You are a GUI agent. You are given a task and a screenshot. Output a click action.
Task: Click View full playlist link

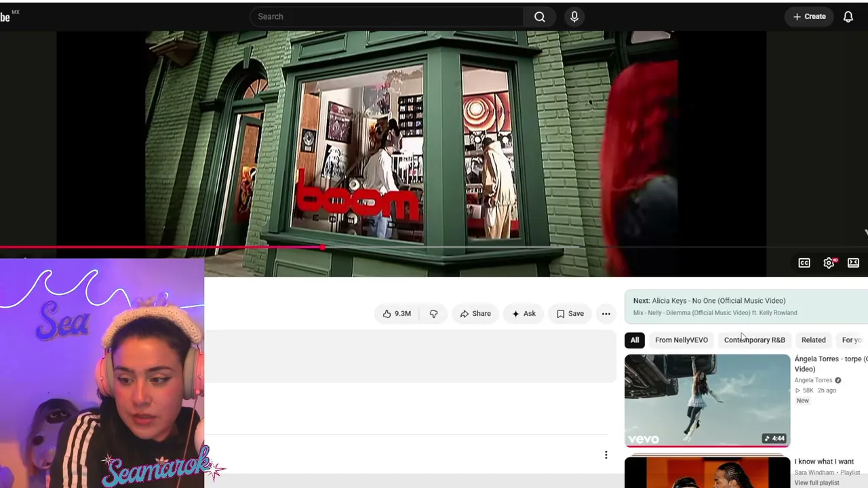pos(816,483)
